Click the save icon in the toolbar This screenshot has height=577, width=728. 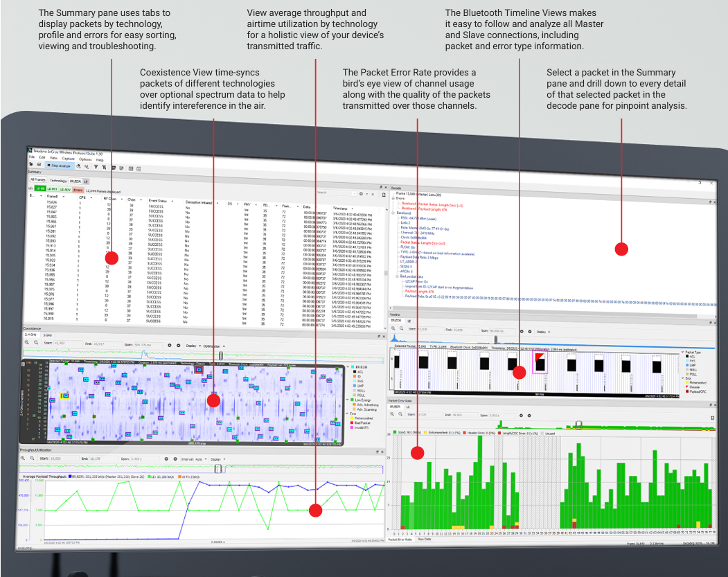pyautogui.click(x=39, y=166)
